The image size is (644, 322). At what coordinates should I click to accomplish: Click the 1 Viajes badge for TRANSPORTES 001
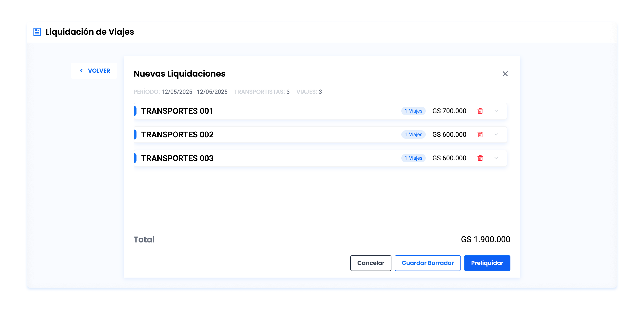pos(413,111)
